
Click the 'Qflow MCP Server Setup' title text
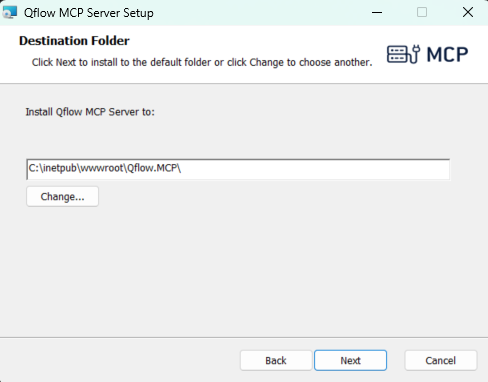point(89,13)
